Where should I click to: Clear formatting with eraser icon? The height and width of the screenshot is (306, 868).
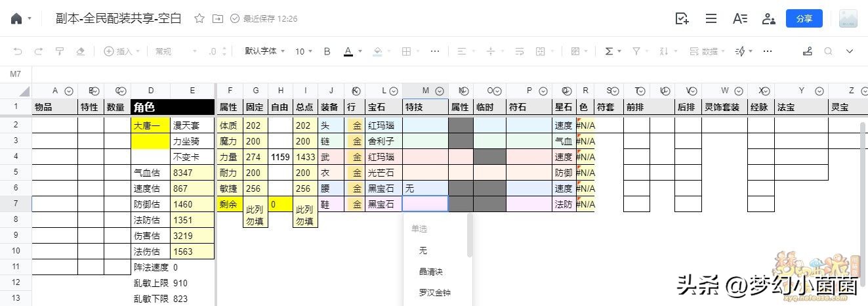81,51
